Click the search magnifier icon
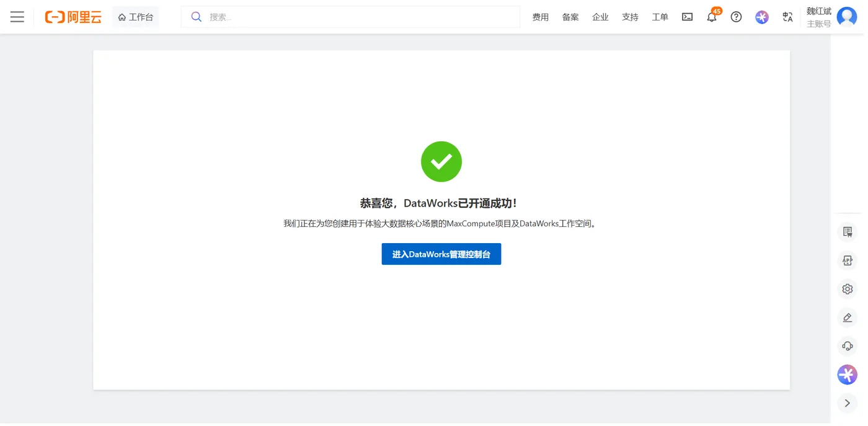This screenshot has width=868, height=426. point(196,17)
